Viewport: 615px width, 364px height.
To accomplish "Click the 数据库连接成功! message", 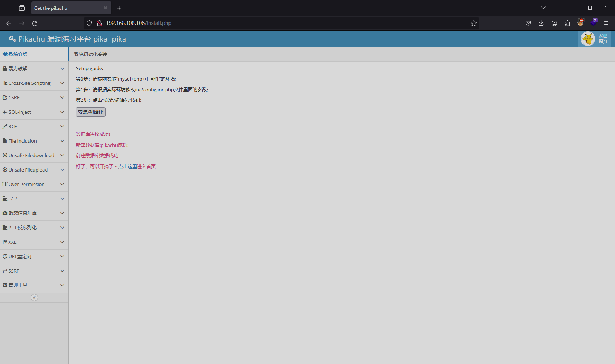I will 93,134.
